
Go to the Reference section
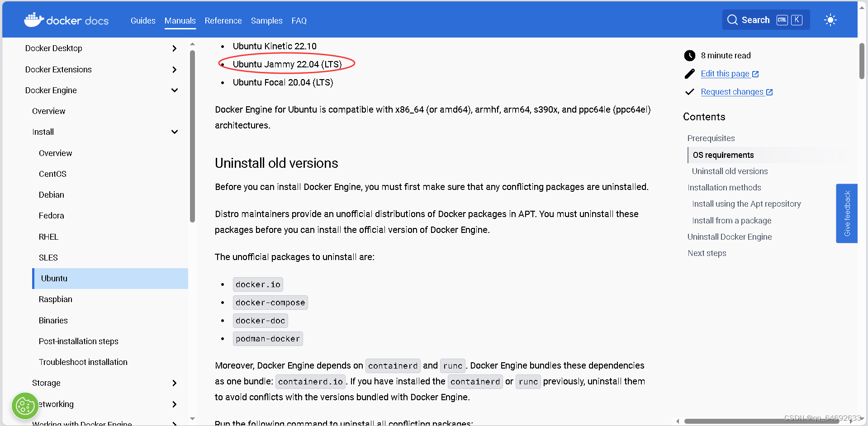(x=223, y=20)
